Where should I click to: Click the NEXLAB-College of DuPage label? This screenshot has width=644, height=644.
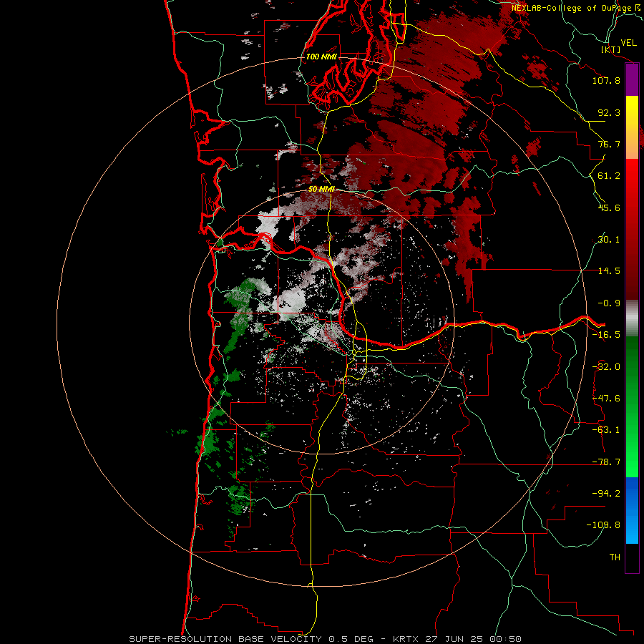[575, 8]
